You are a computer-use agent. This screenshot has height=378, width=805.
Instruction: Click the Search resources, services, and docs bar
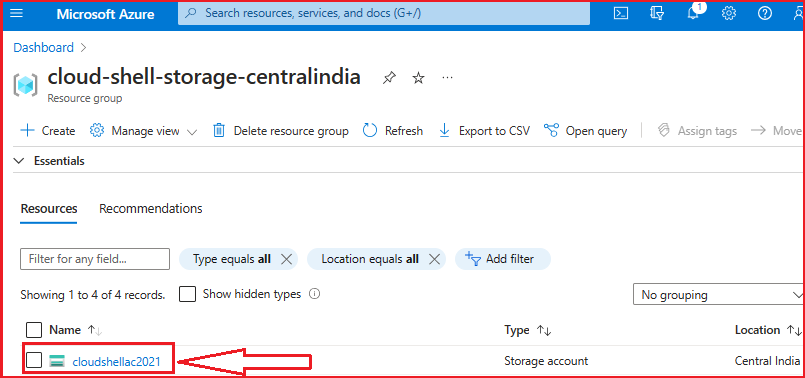pos(384,13)
